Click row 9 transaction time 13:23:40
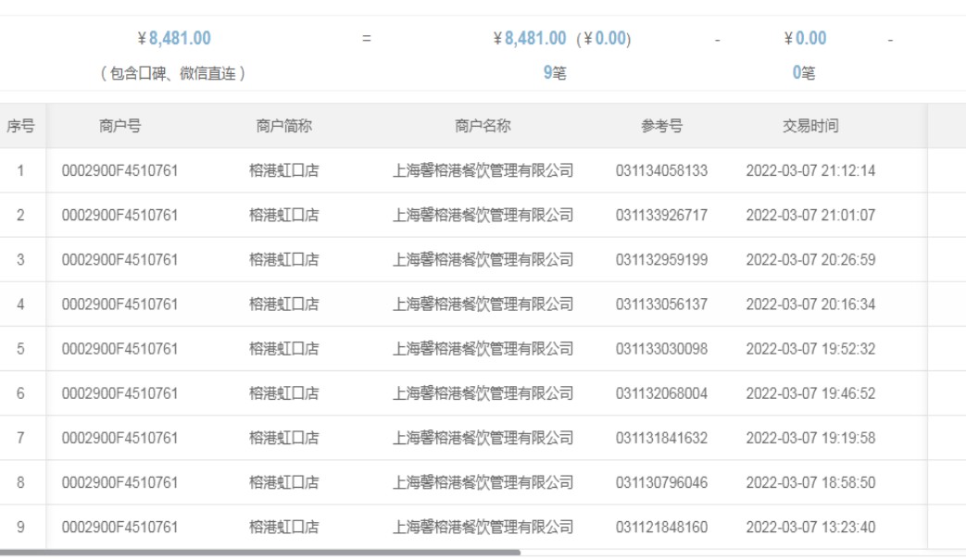 click(809, 527)
